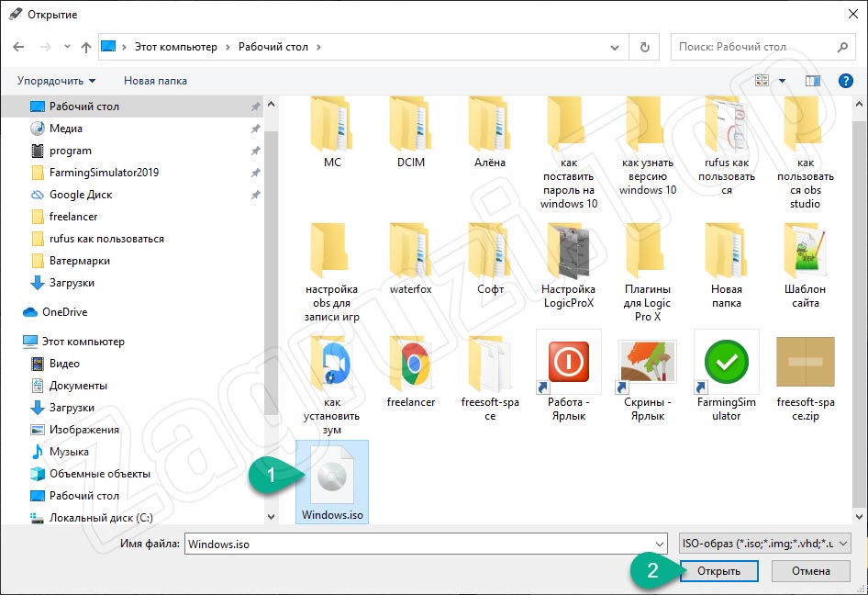Expand the view options dropdown arrow
The image size is (868, 595).
point(782,81)
